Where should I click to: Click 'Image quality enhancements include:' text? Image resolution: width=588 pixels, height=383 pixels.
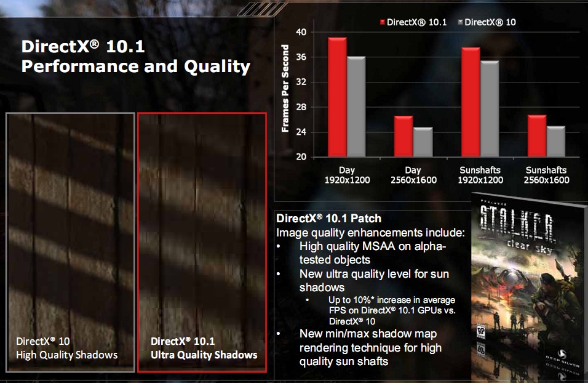[x=370, y=233]
